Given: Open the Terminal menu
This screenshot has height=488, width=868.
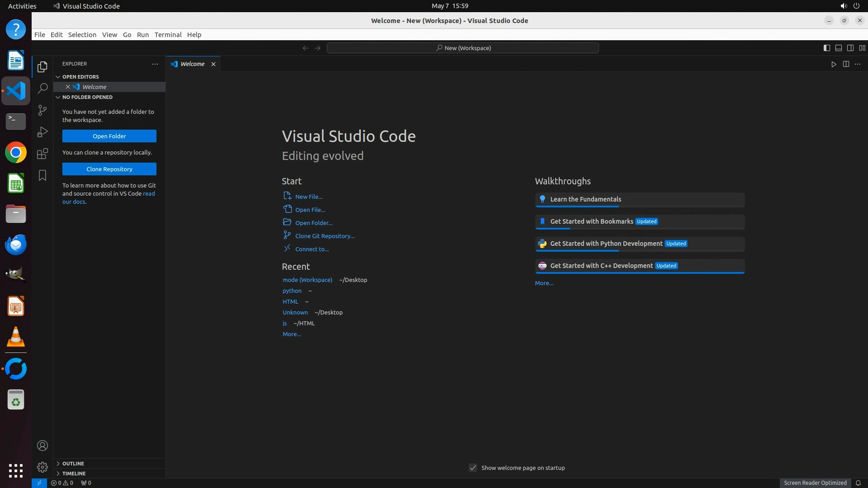Looking at the screenshot, I should (168, 35).
